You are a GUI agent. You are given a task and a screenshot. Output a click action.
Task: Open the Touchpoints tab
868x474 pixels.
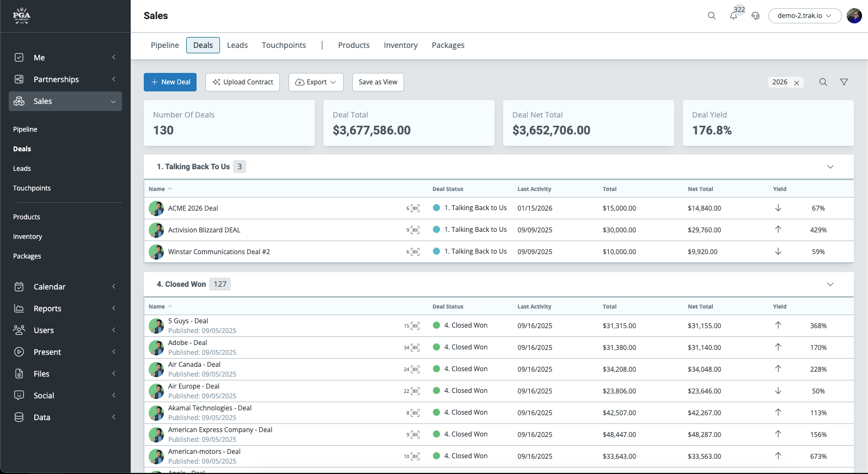pos(284,45)
